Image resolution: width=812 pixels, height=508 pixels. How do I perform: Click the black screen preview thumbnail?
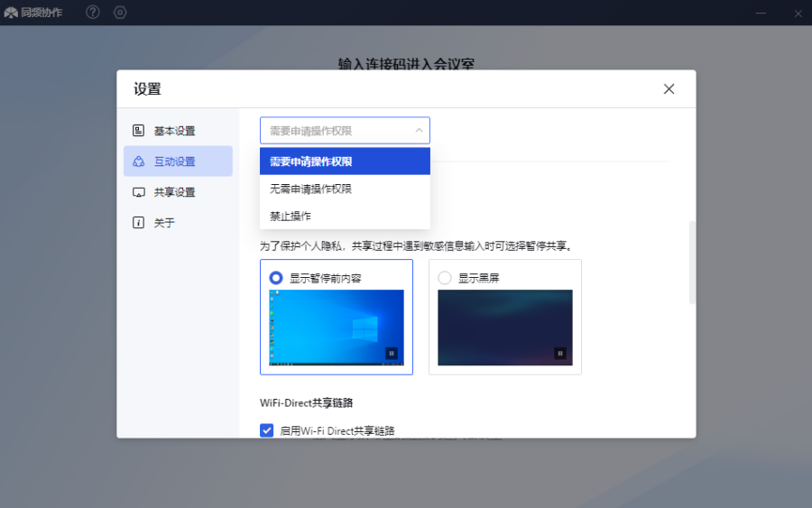coord(505,327)
